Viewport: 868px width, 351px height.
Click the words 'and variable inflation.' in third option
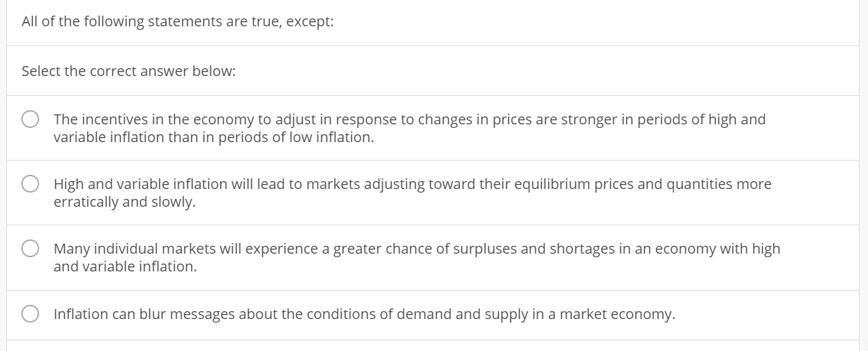(125, 266)
